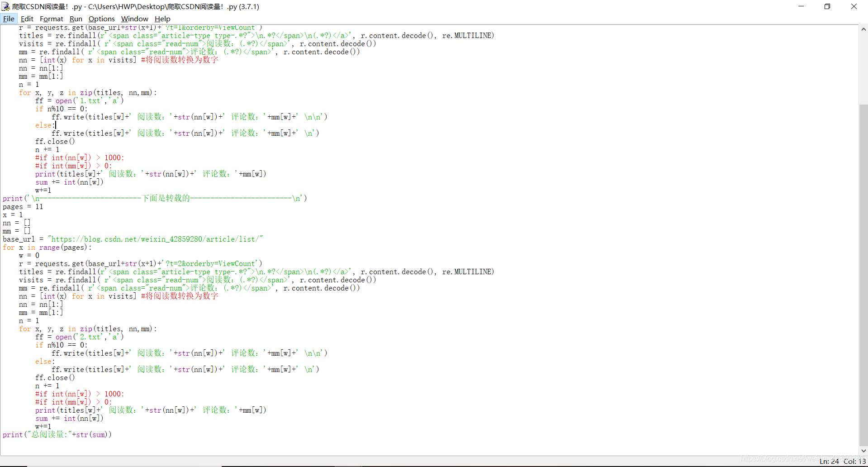Open the Format menu
868x467 pixels.
click(x=52, y=19)
